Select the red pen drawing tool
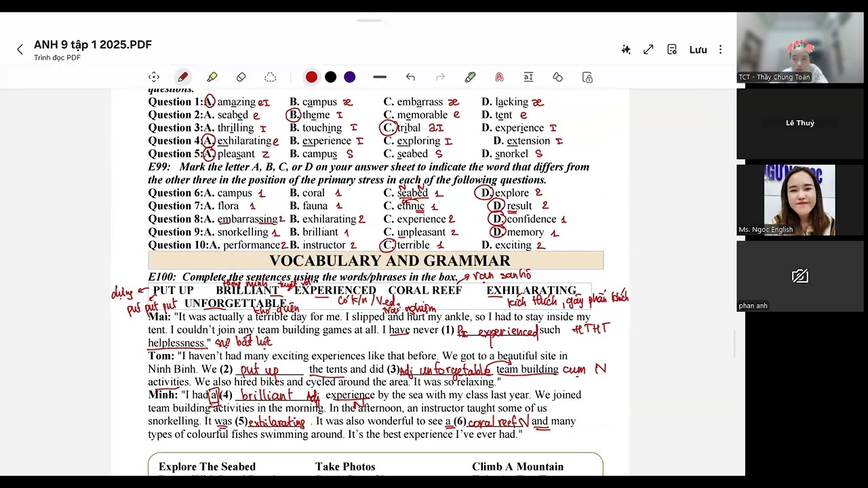The image size is (868, 488). [183, 77]
